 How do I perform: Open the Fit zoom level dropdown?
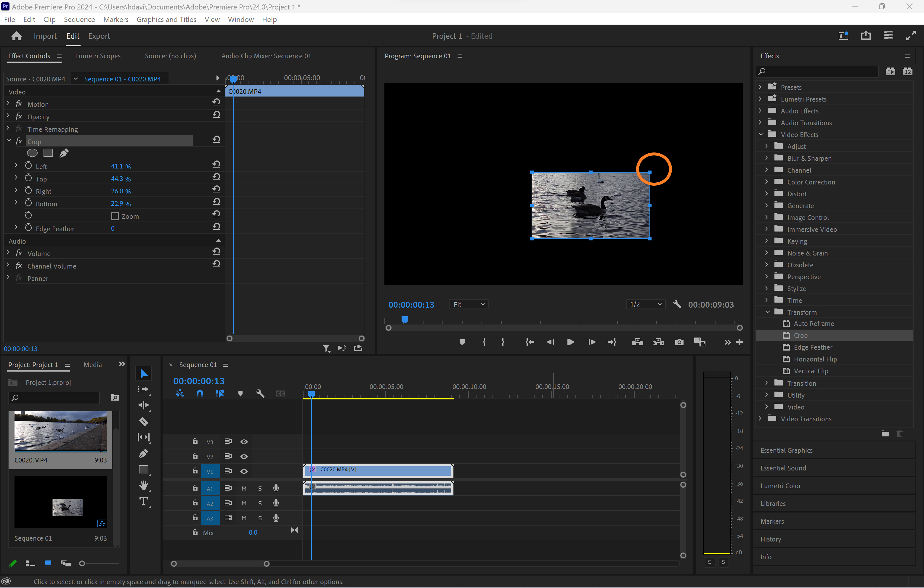coord(469,304)
